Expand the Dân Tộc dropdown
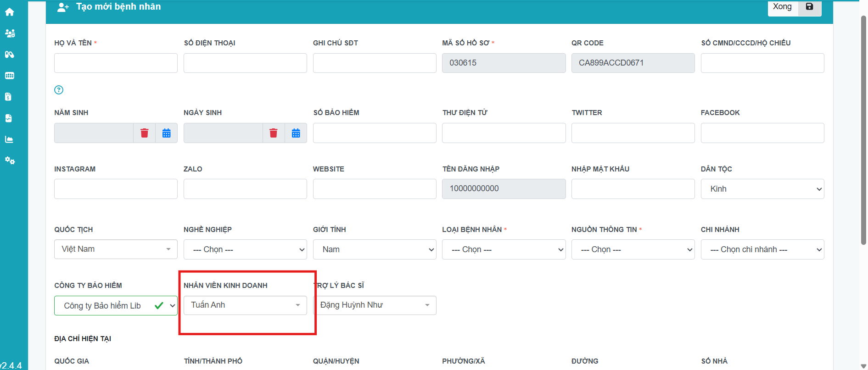This screenshot has height=370, width=868. 762,189
